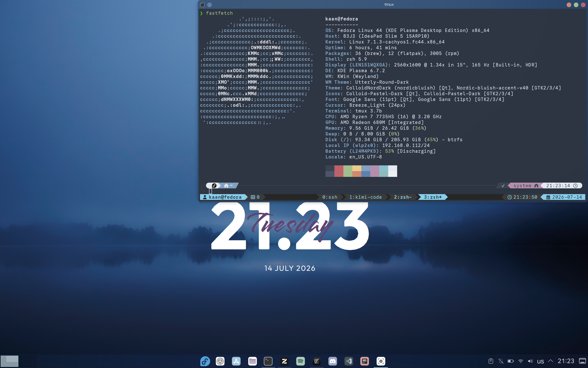Click the tmux status clock 21:23:50
588x368 pixels.
(522, 197)
